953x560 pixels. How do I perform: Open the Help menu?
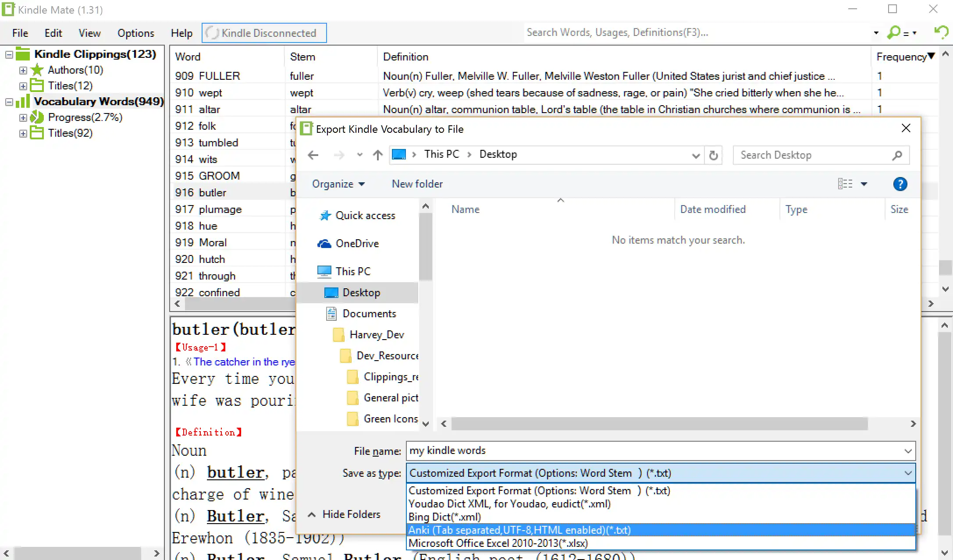click(x=181, y=33)
